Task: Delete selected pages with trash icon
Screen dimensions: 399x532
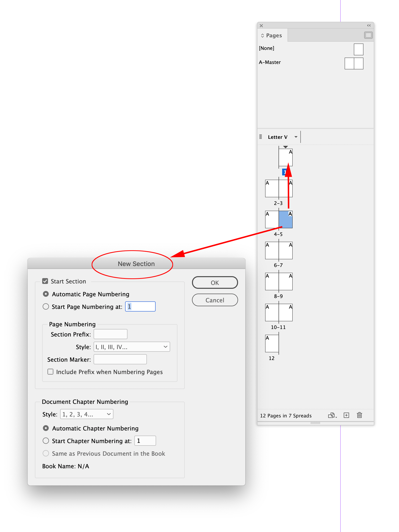Action: 359,415
